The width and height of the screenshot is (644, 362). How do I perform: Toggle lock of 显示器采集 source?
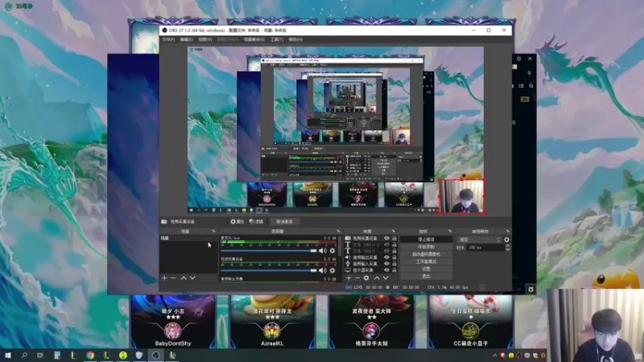[394, 270]
